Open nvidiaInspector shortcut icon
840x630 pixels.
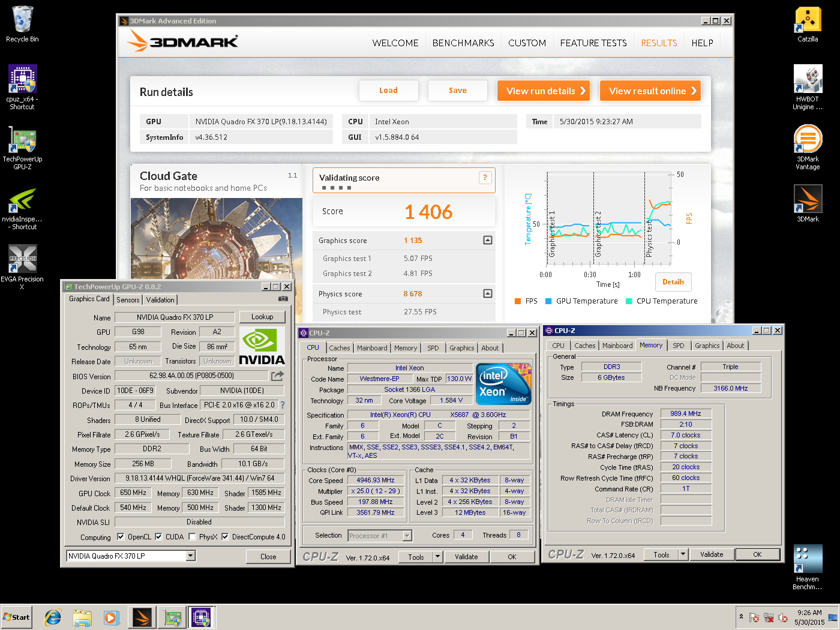(x=22, y=208)
